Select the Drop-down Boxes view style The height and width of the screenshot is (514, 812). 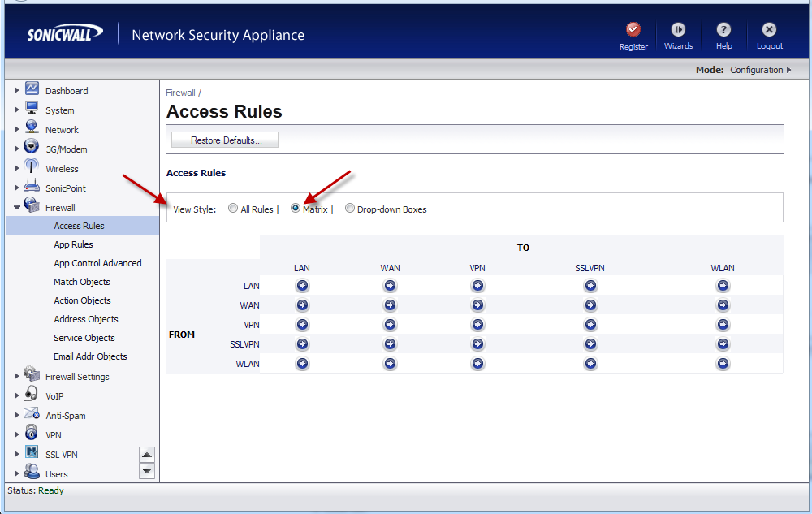point(350,208)
